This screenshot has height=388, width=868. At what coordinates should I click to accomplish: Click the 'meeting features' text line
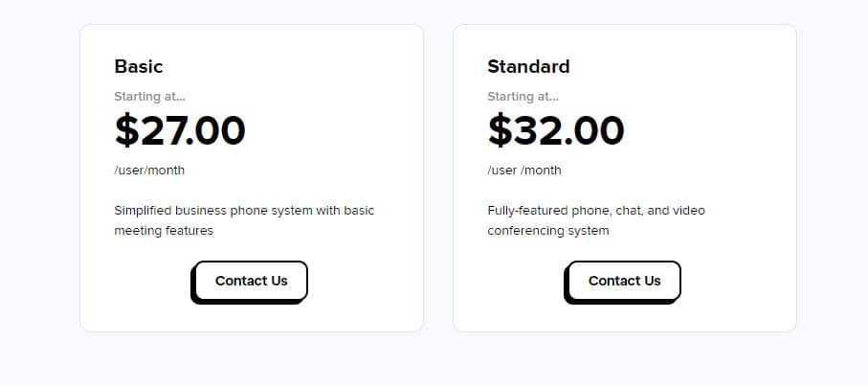click(x=164, y=231)
